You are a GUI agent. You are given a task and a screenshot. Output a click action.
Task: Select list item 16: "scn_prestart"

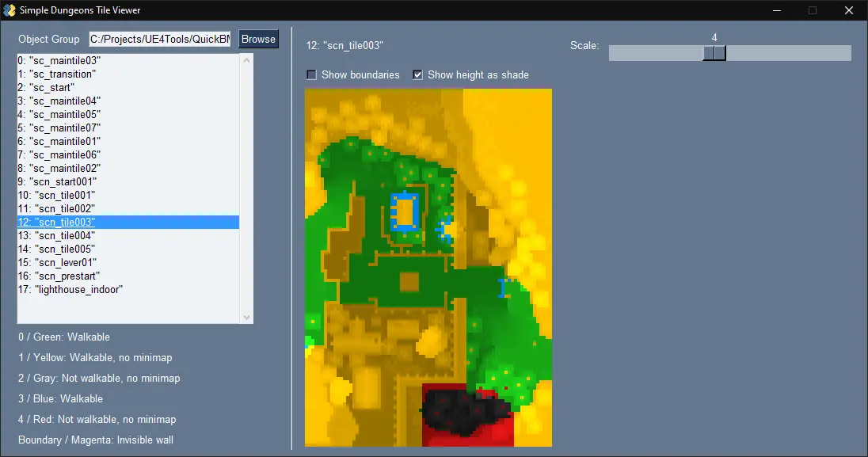(x=128, y=276)
